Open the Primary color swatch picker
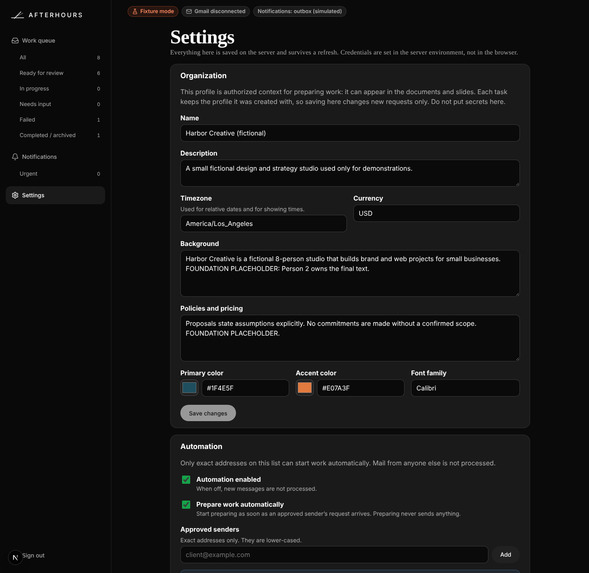The width and height of the screenshot is (589, 573). [189, 388]
